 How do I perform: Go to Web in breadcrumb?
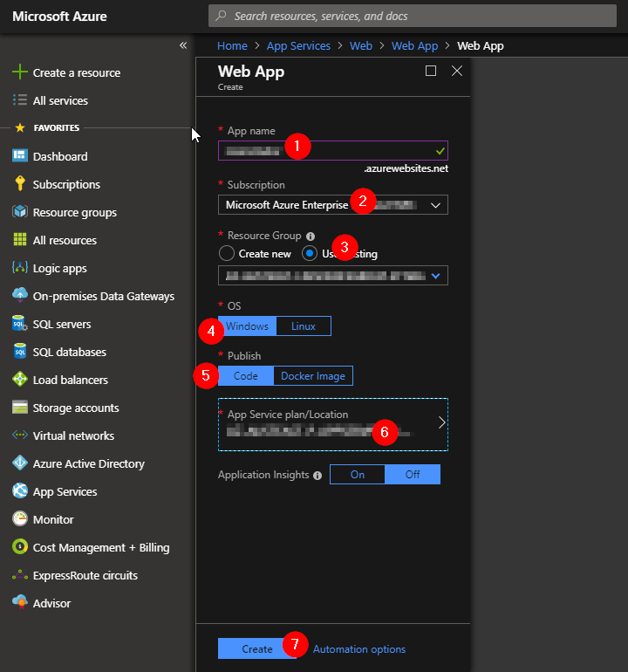(361, 46)
